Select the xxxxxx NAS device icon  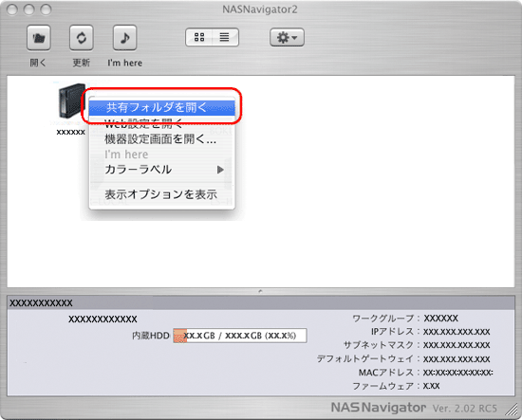[x=71, y=101]
